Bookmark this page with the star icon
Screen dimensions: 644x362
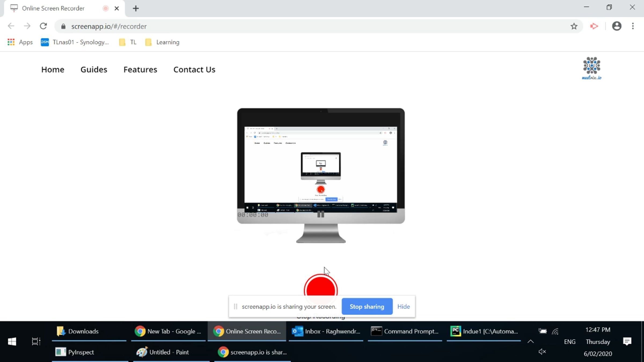tap(574, 26)
